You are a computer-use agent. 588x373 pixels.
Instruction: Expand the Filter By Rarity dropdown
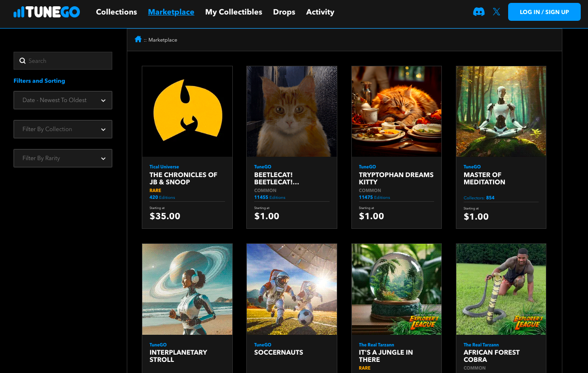pyautogui.click(x=63, y=158)
